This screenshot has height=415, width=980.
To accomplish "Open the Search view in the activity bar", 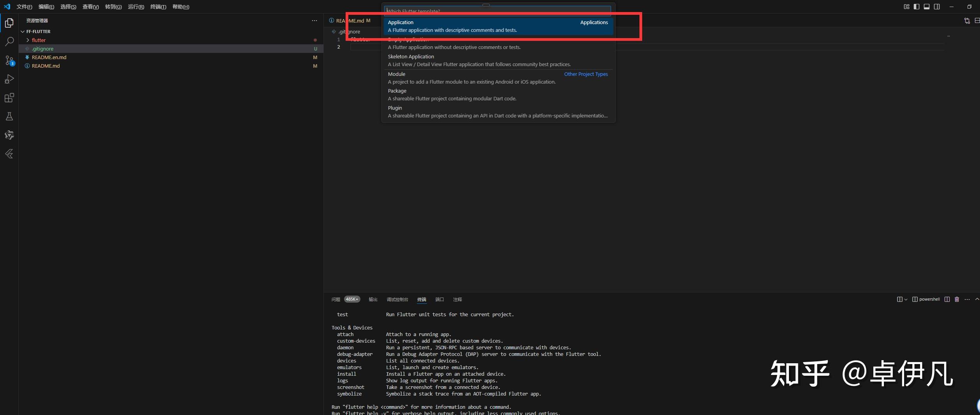I will tap(9, 41).
